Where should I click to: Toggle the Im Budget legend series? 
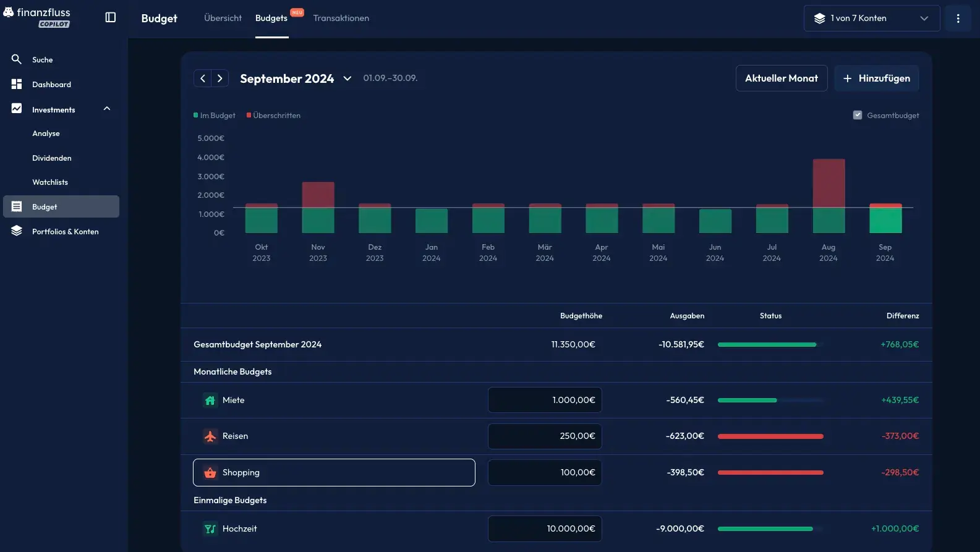coord(215,116)
